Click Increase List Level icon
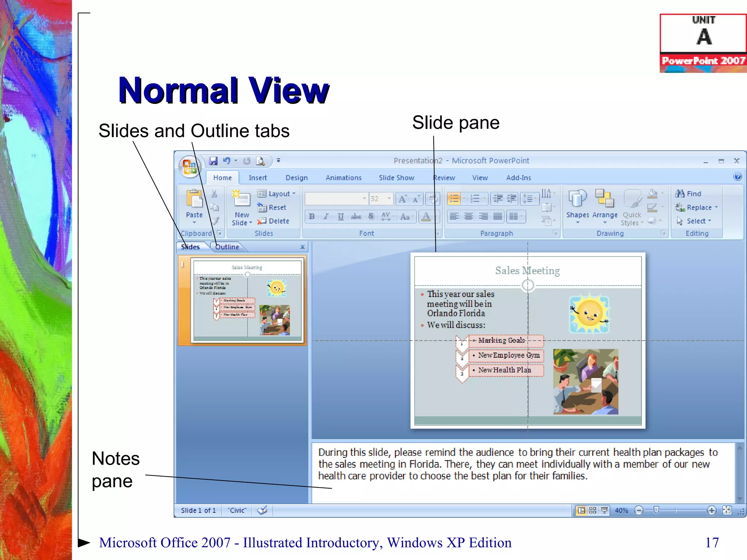The image size is (747, 560). click(x=512, y=199)
